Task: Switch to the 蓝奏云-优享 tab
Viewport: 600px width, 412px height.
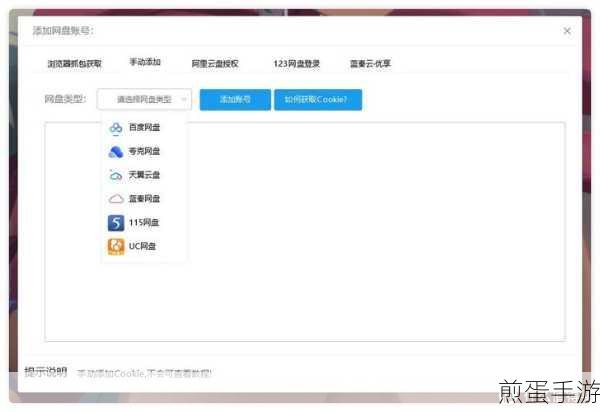Action: point(370,64)
